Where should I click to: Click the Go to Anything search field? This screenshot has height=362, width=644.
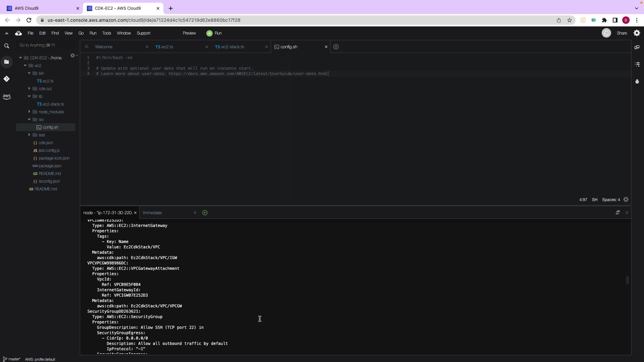(47, 45)
